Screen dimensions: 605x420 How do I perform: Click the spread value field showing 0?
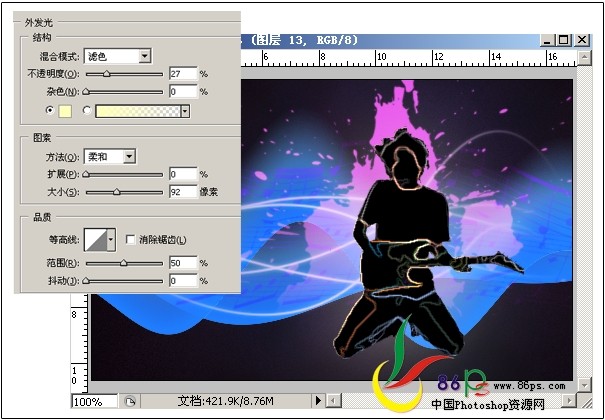183,174
